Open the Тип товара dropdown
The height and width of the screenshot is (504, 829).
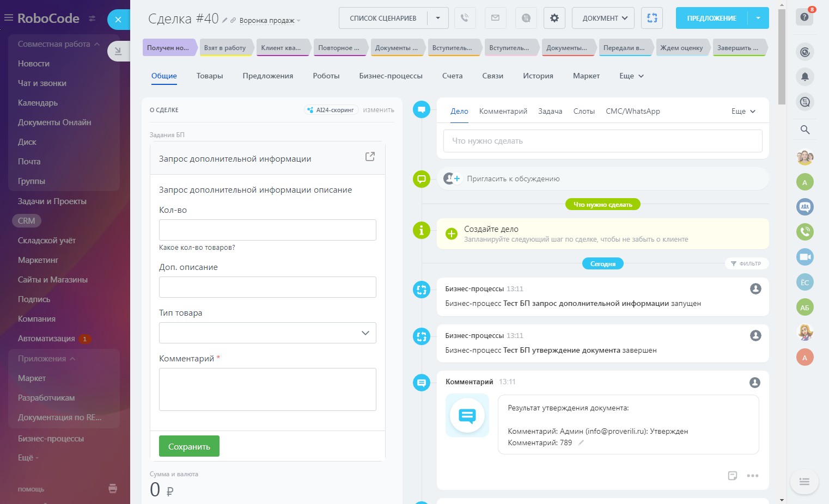pyautogui.click(x=267, y=333)
